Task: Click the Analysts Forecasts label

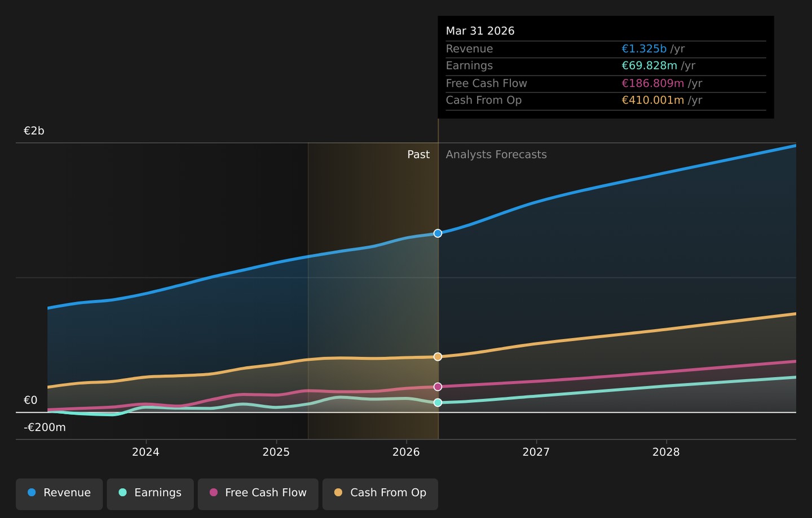Action: [496, 154]
